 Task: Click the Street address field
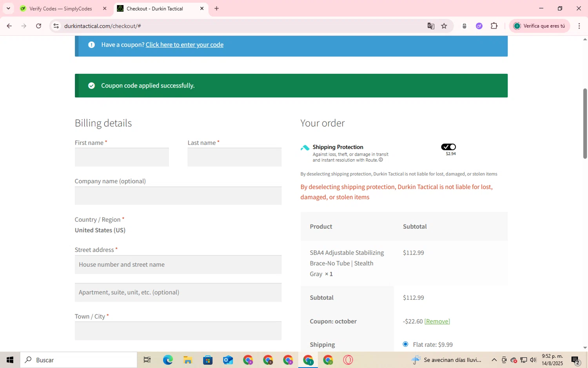[x=178, y=264]
